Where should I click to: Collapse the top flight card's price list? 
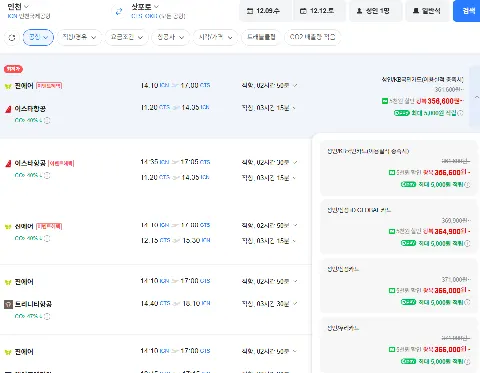477,97
